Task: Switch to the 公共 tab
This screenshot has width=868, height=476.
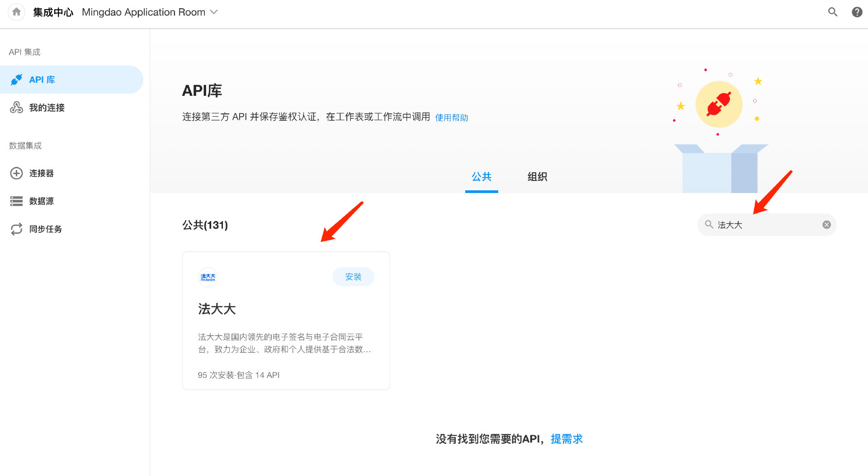Action: (x=481, y=177)
